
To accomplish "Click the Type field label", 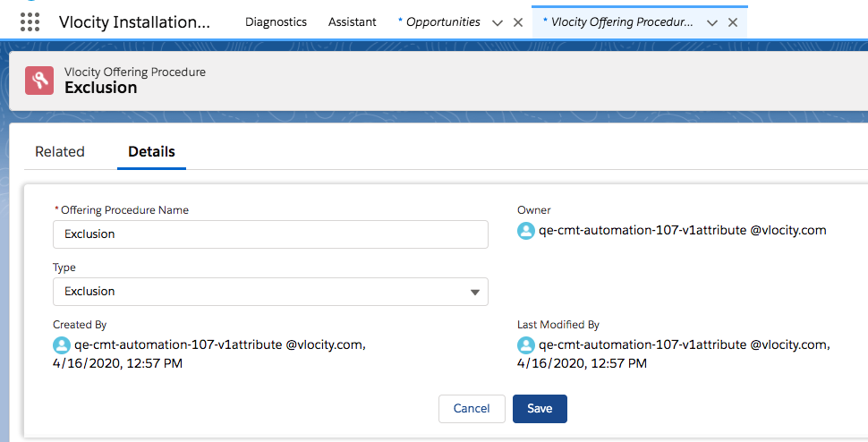I will 64,268.
